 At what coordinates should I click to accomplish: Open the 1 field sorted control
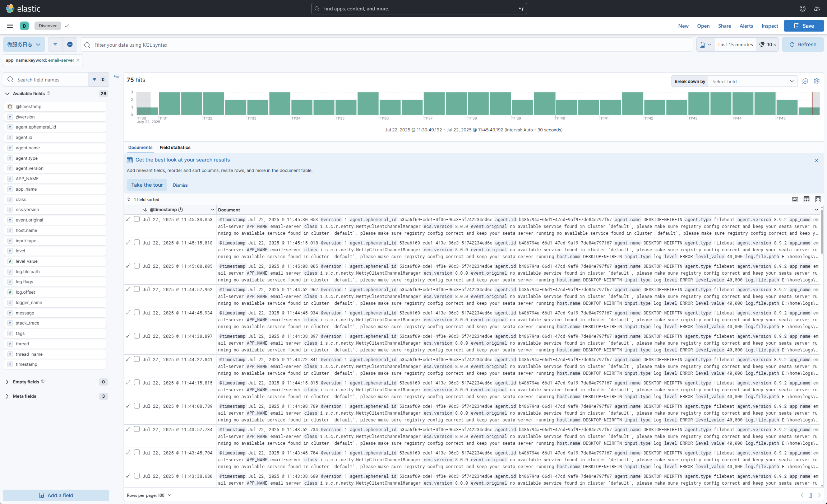(x=143, y=199)
